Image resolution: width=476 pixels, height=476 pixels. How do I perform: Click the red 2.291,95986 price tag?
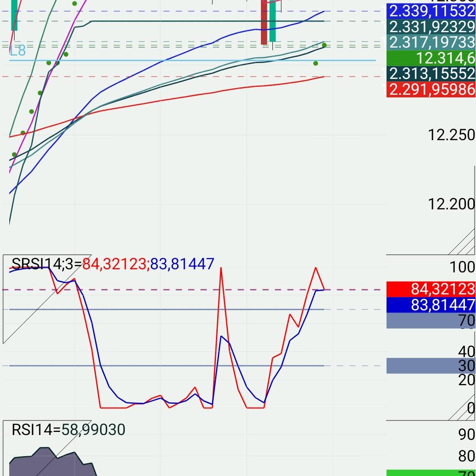click(x=431, y=89)
